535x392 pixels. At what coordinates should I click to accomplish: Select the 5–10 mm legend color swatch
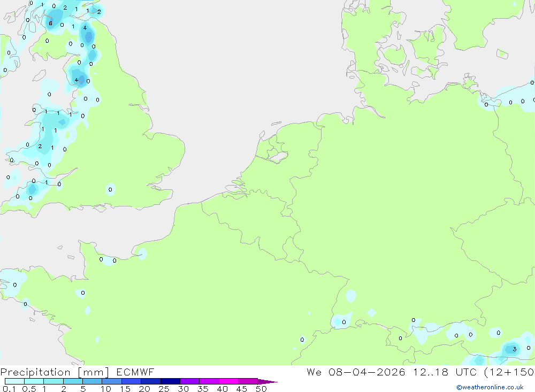coord(93,381)
